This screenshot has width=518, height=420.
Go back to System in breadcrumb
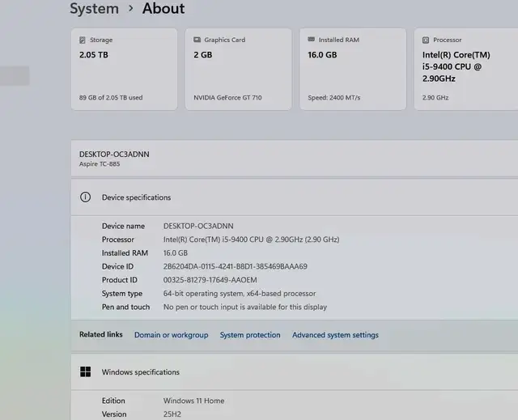tap(94, 8)
